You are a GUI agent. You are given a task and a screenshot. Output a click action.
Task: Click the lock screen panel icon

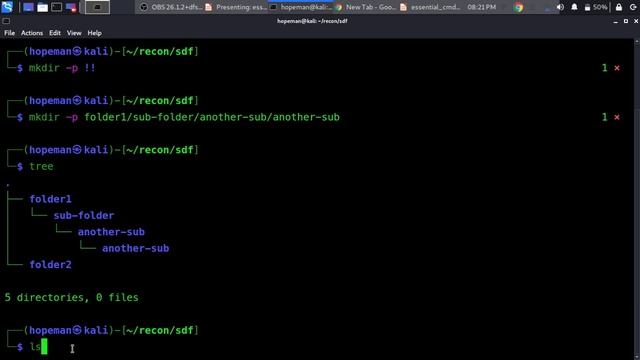[x=619, y=7]
